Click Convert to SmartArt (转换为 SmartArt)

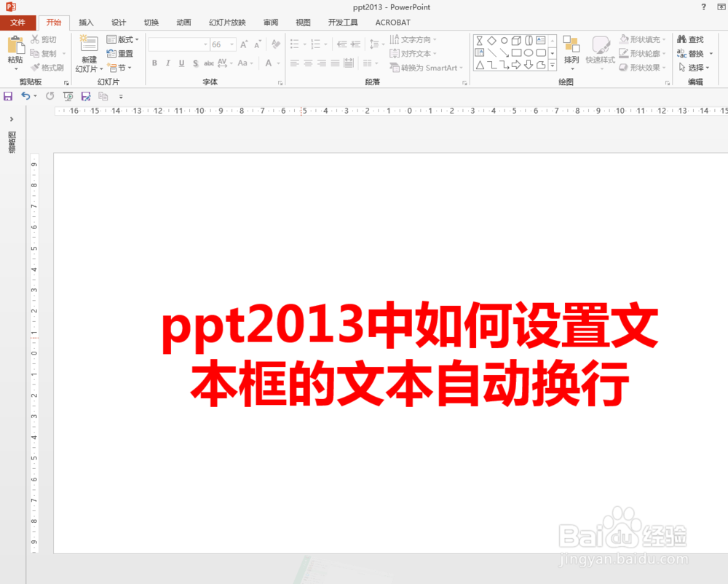pos(426,68)
